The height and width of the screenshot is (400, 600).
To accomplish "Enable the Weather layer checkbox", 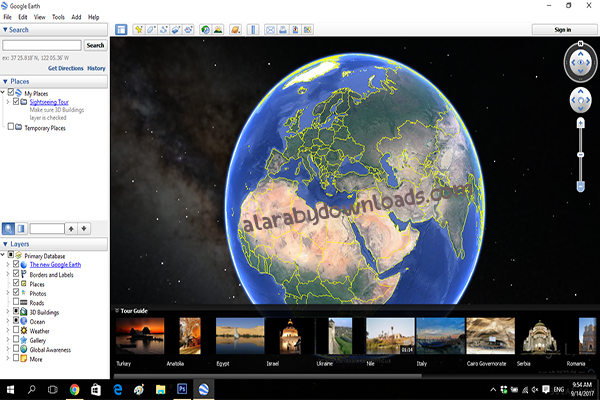I will pyautogui.click(x=16, y=330).
